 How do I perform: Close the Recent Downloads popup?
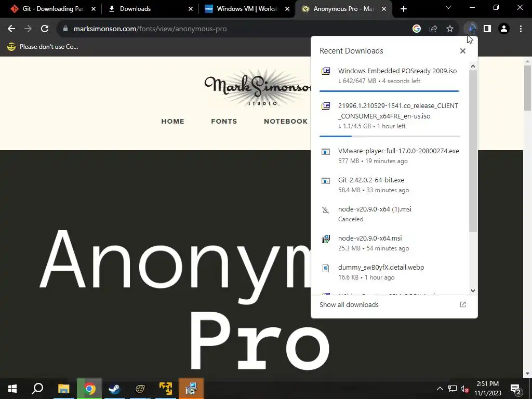coord(463,51)
